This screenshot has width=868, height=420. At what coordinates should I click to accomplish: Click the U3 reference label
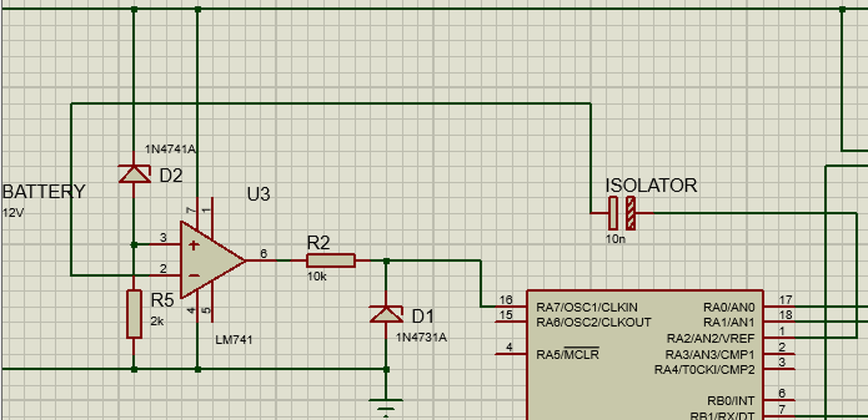coord(258,194)
